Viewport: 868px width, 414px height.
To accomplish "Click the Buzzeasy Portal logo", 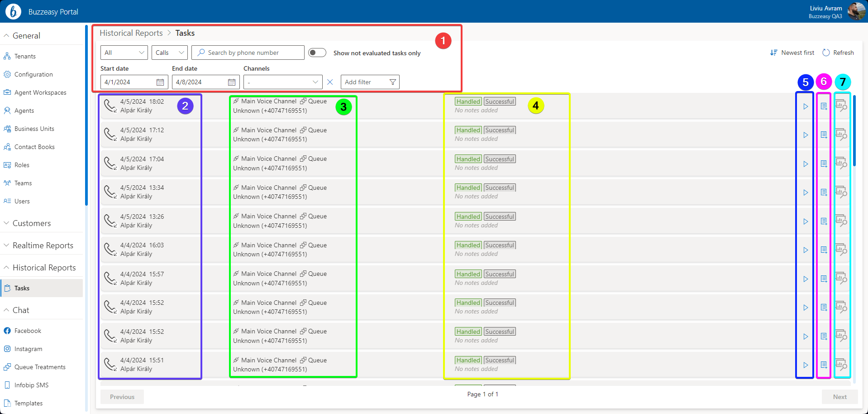I will point(13,11).
